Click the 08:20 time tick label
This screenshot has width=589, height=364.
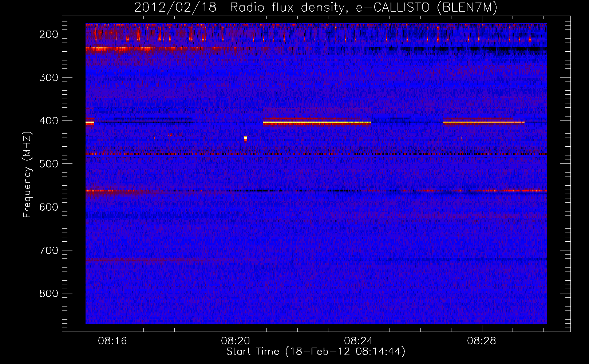[236, 341]
